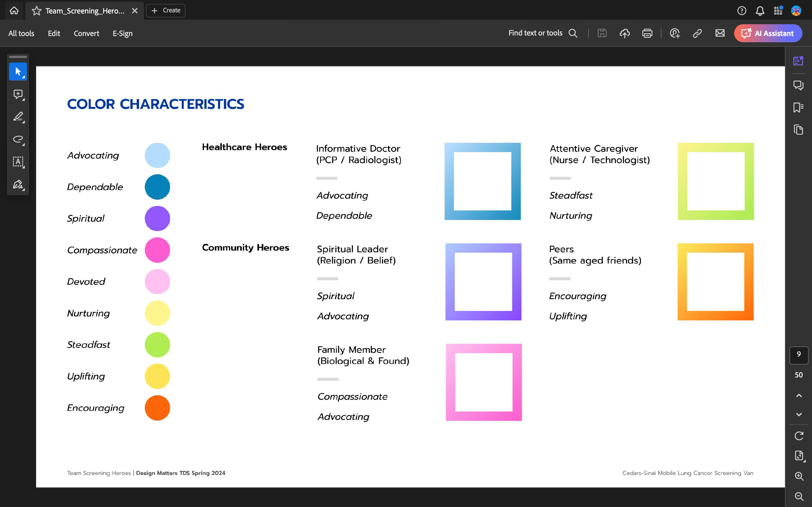Select the arrow Selection tool
The image size is (812, 507).
click(x=18, y=72)
